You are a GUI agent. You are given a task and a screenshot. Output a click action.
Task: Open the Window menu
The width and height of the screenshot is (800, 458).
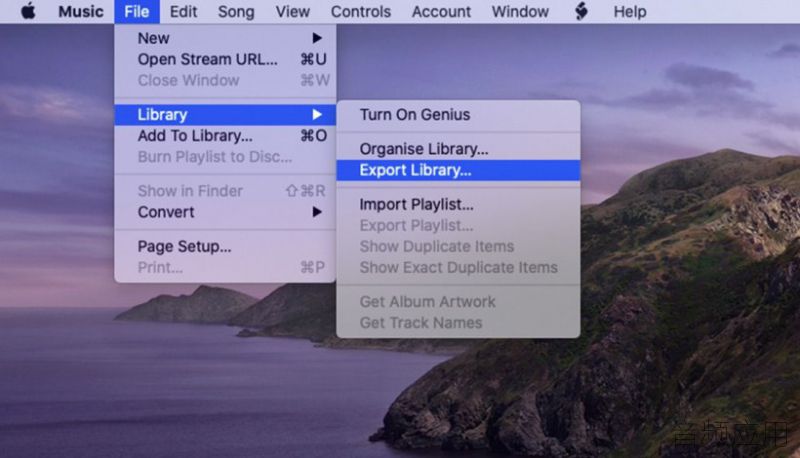[520, 11]
